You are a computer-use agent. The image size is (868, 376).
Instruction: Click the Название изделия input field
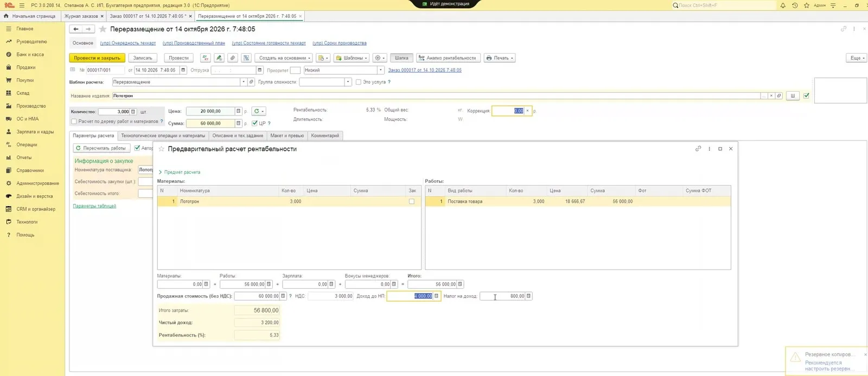436,96
